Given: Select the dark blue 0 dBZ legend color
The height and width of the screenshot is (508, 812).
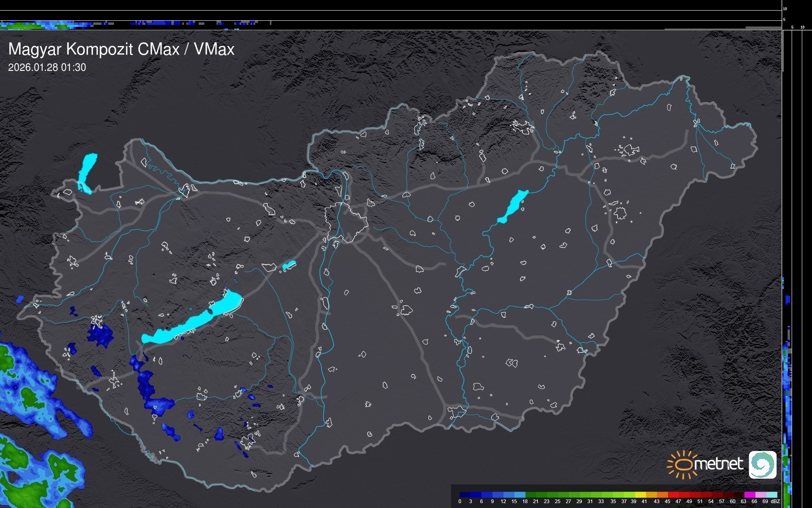Looking at the screenshot, I should coord(465,495).
